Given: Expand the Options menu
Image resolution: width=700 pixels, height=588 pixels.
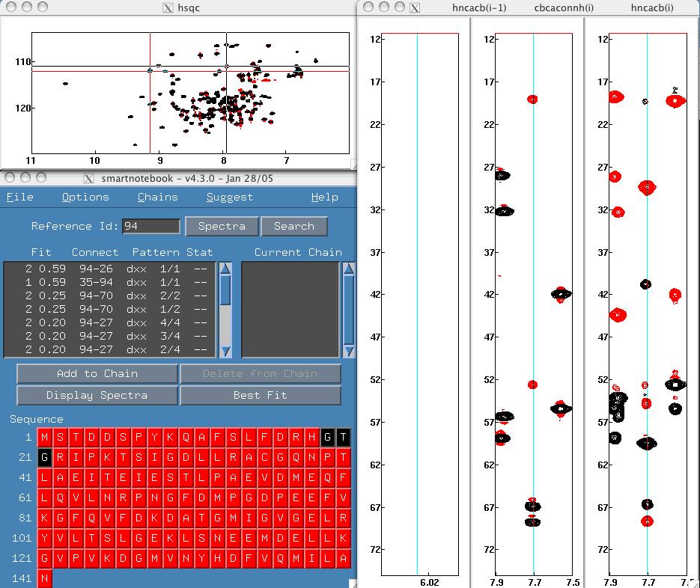Looking at the screenshot, I should pyautogui.click(x=85, y=197).
